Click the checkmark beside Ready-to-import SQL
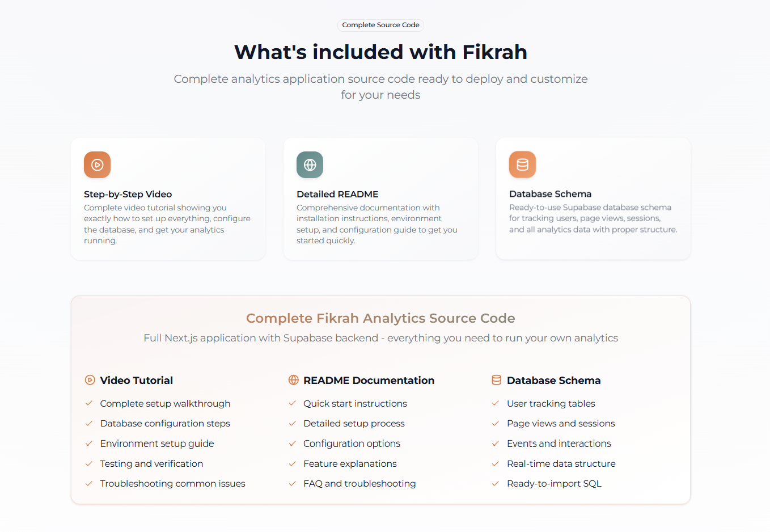This screenshot has height=532, width=770. (496, 484)
